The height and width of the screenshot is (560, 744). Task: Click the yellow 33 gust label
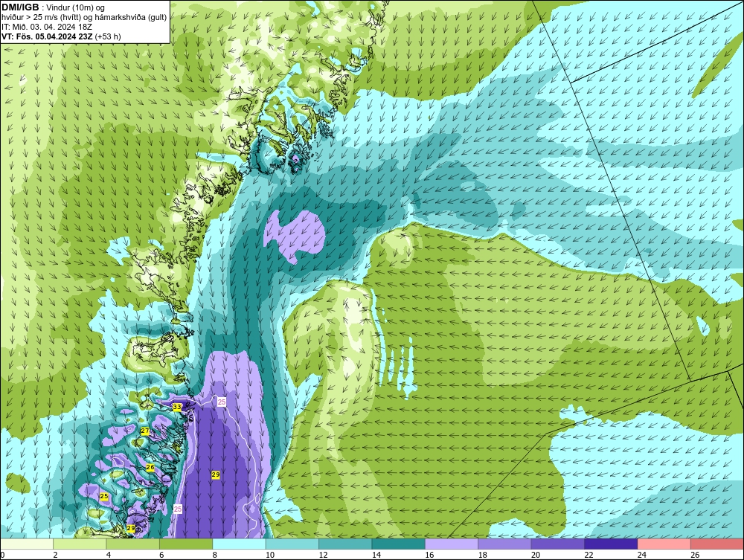tap(177, 407)
